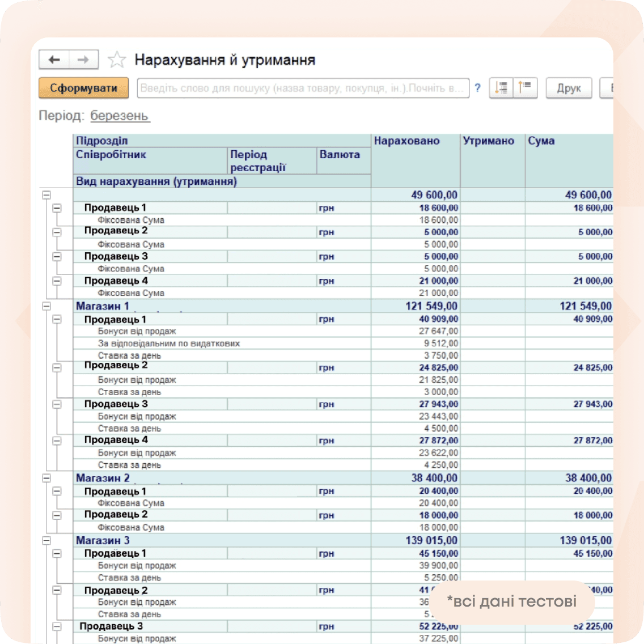644x644 pixels.
Task: Select the Магазин 3 row label
Action: coord(103,540)
